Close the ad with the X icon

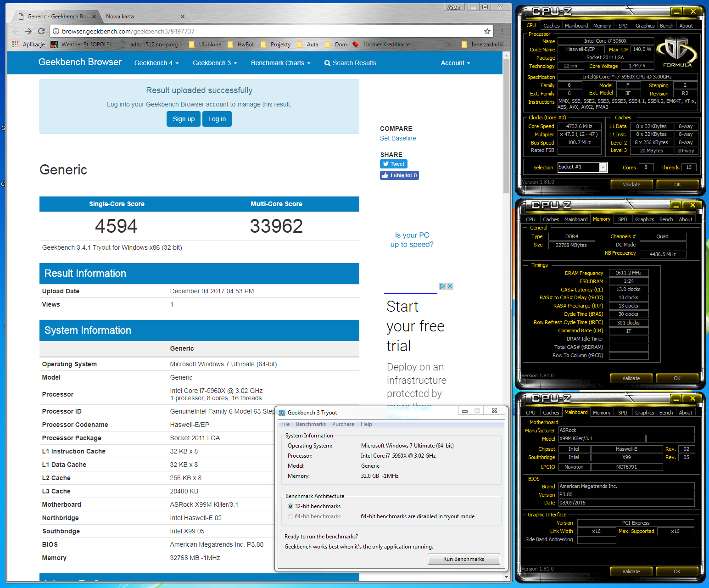coord(450,286)
